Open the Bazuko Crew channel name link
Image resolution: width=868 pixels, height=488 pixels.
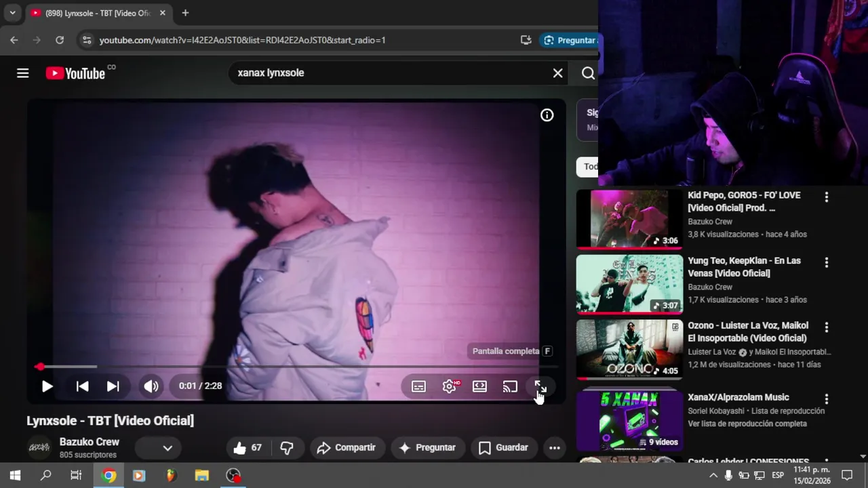(x=90, y=442)
